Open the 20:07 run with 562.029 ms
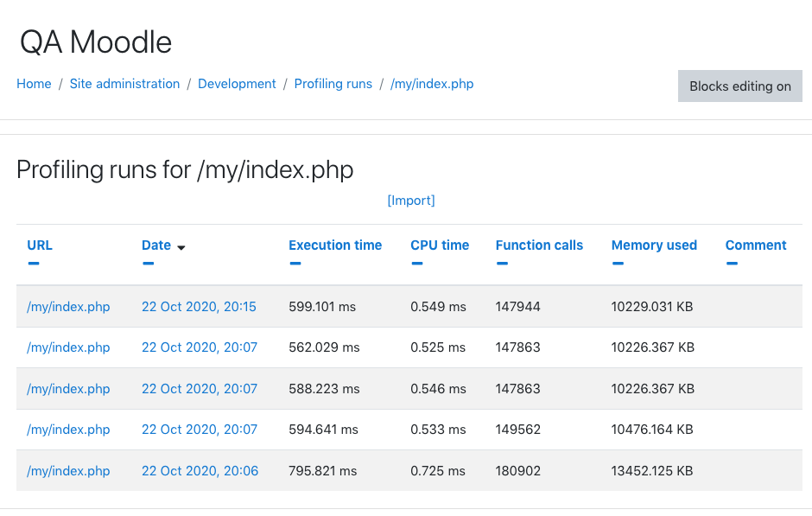The height and width of the screenshot is (516, 812). point(200,347)
